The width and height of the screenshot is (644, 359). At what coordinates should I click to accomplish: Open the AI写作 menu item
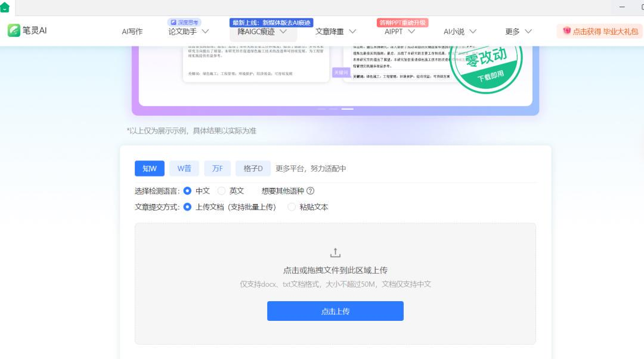point(132,32)
